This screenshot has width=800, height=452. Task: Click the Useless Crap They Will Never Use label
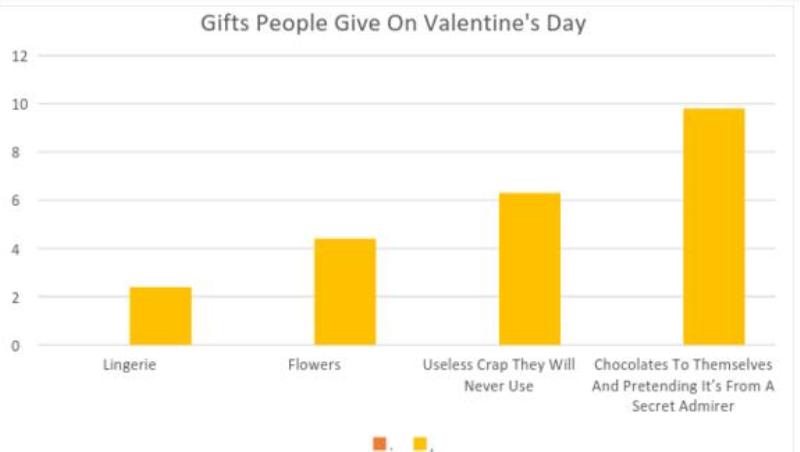tap(498, 375)
